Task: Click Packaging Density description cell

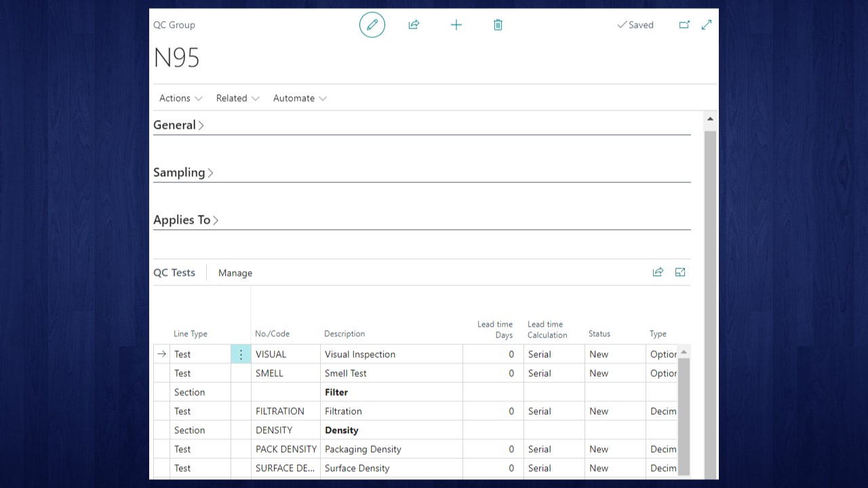Action: point(391,449)
